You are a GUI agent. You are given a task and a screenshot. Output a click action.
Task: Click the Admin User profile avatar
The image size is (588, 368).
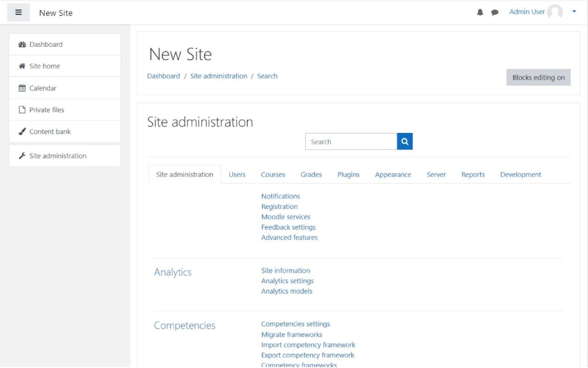tap(556, 12)
